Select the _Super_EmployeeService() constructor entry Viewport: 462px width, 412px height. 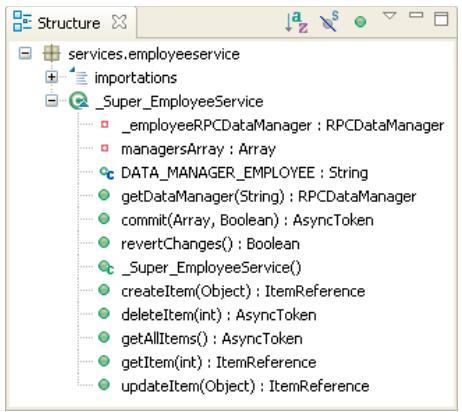point(212,267)
